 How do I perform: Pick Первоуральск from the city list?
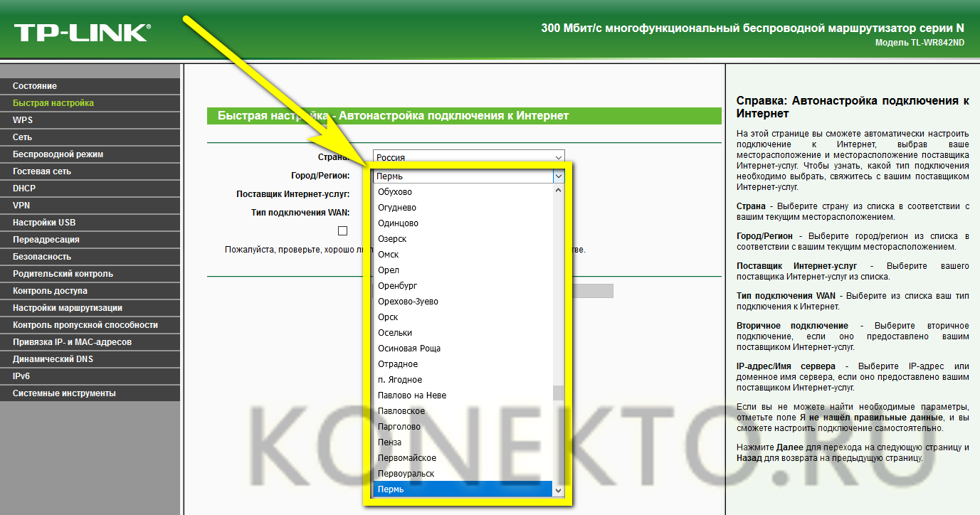[x=463, y=474]
